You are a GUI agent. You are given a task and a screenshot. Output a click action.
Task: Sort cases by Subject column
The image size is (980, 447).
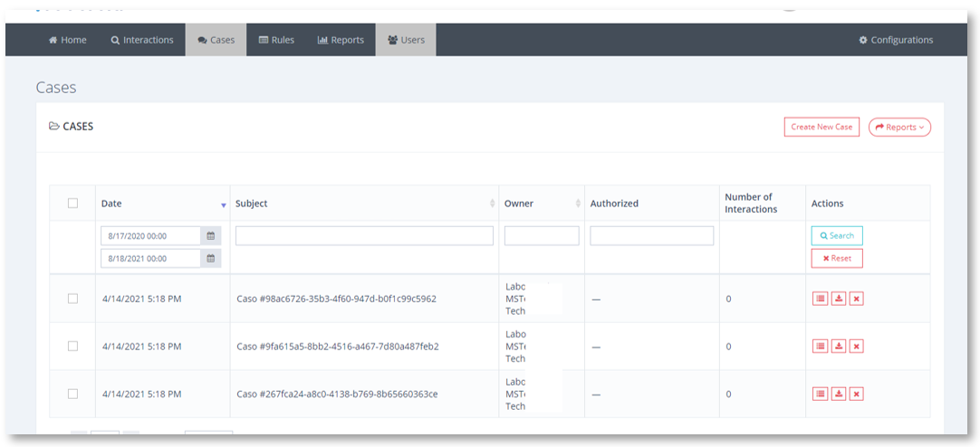click(364, 204)
